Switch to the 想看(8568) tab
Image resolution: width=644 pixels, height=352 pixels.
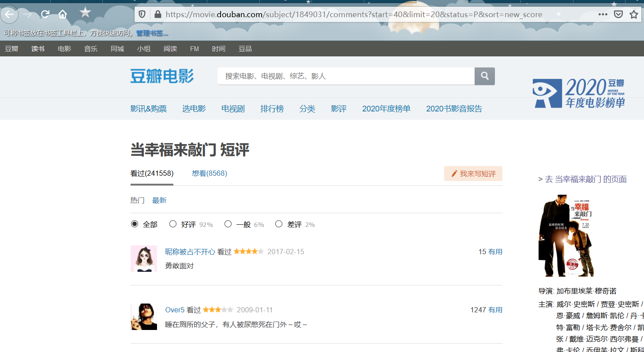(210, 174)
